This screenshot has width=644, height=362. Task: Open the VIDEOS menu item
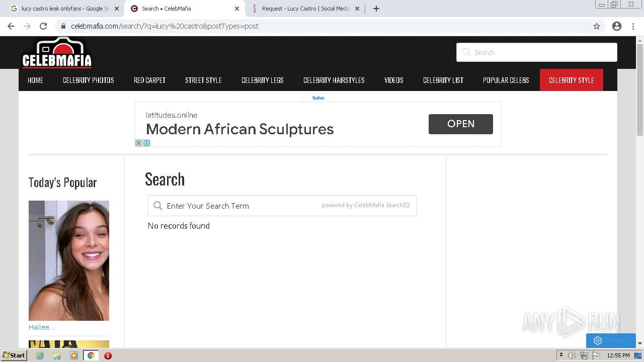pos(394,80)
